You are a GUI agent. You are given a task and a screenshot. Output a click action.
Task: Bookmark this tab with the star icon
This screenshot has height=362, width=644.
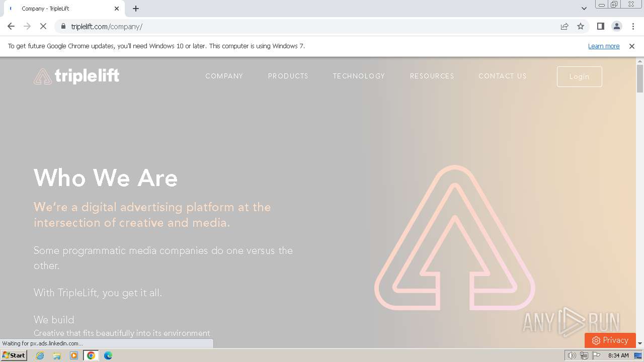581,27
